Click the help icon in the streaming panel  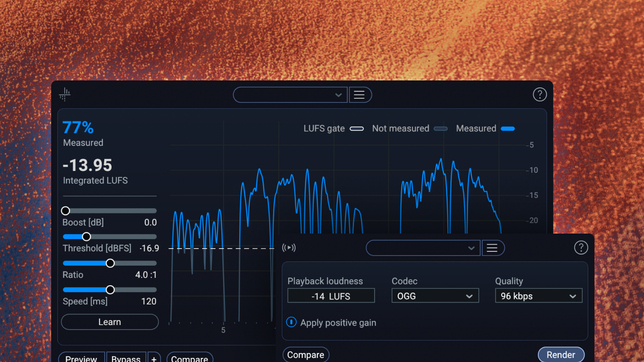(580, 248)
